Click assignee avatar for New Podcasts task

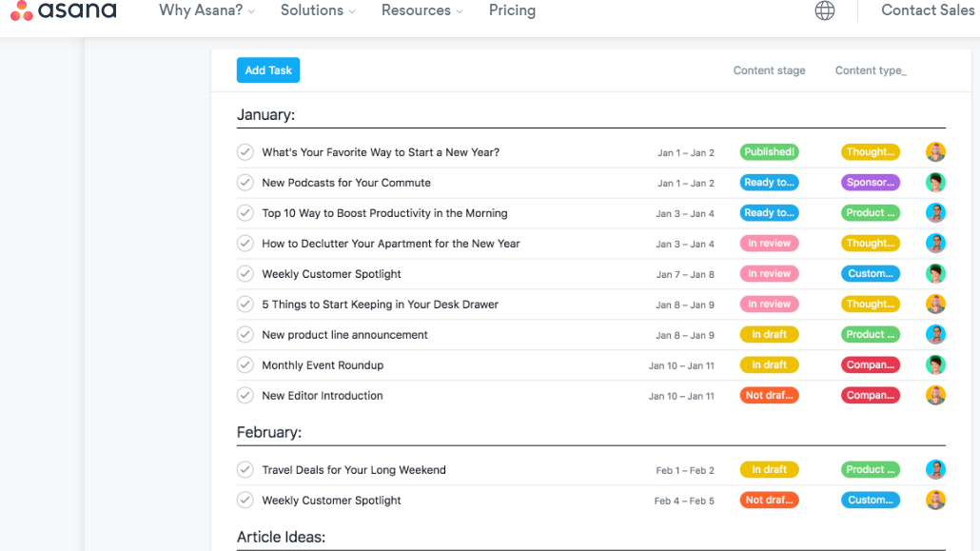[936, 183]
